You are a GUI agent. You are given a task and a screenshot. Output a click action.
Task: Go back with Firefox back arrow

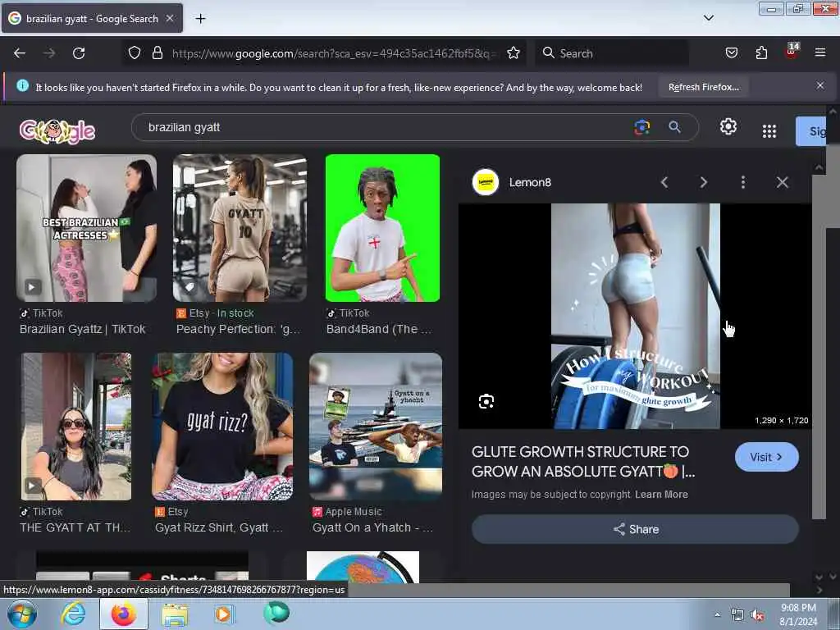pos(20,53)
